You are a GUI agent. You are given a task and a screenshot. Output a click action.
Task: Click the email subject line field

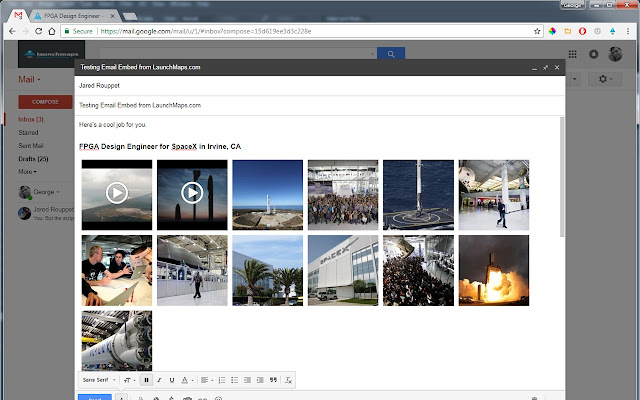(320, 105)
